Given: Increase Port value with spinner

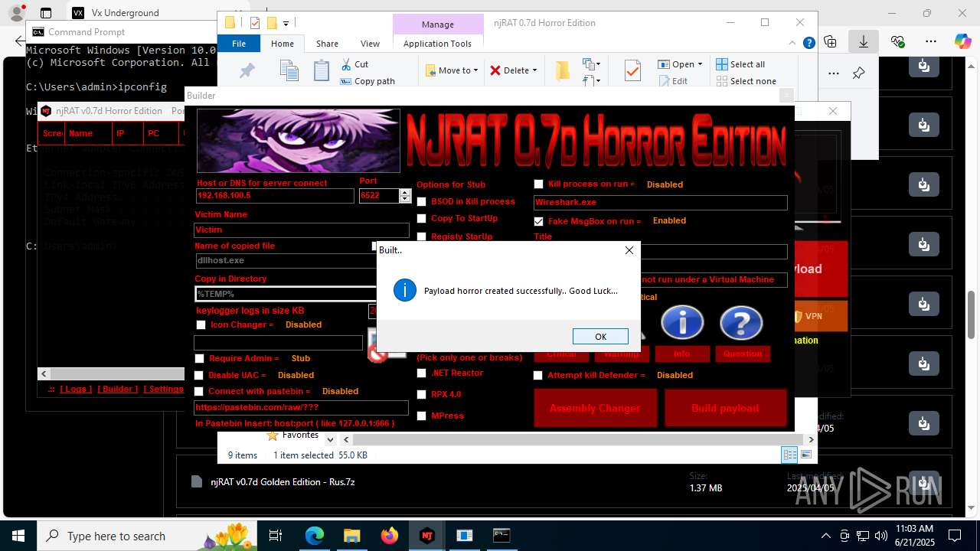Looking at the screenshot, I should tap(405, 192).
